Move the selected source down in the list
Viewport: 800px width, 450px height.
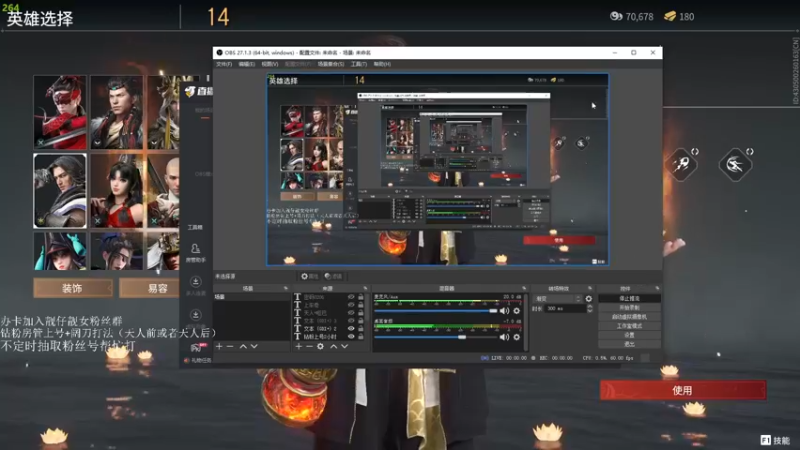coord(344,346)
